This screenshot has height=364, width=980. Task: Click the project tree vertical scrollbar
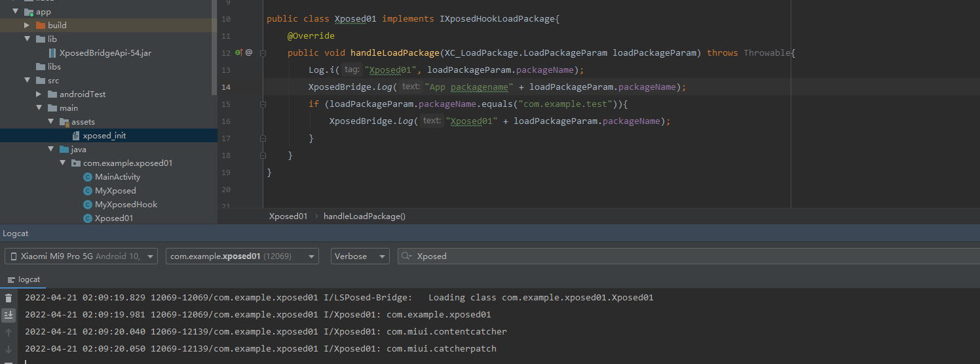coord(214,46)
